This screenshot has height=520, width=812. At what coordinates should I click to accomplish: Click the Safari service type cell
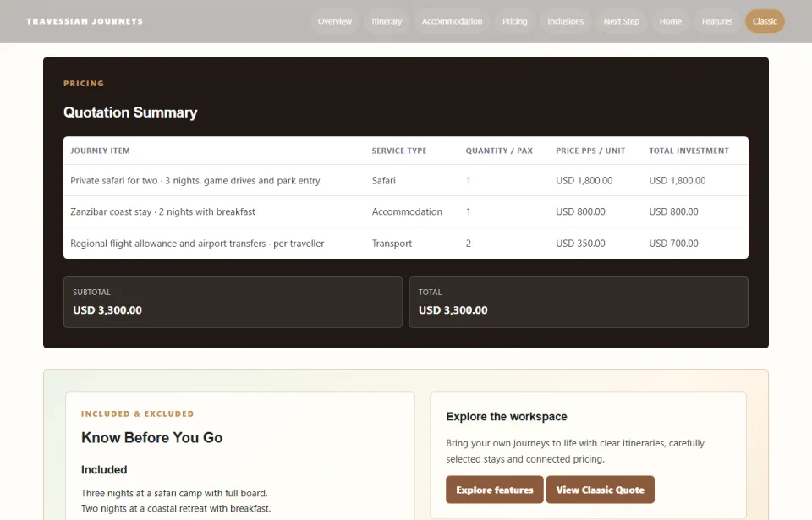384,181
